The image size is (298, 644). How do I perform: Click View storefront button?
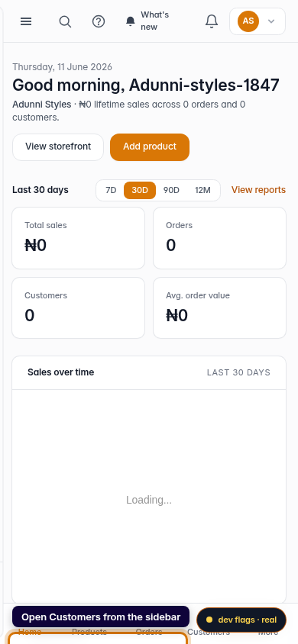(58, 147)
